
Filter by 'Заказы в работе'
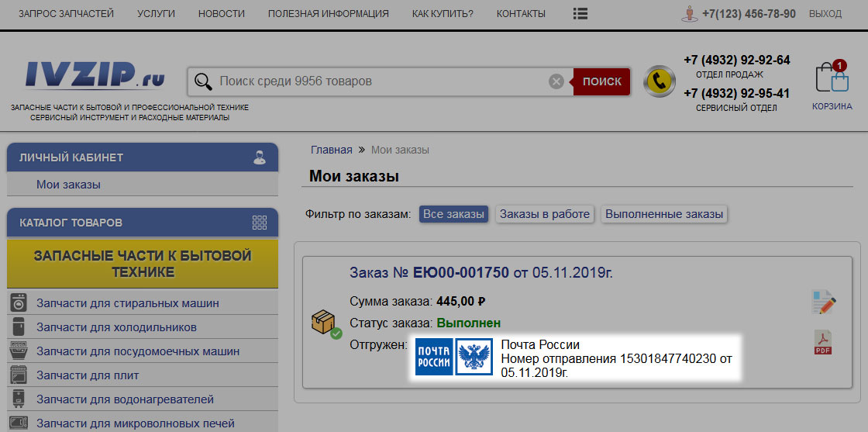coord(545,214)
